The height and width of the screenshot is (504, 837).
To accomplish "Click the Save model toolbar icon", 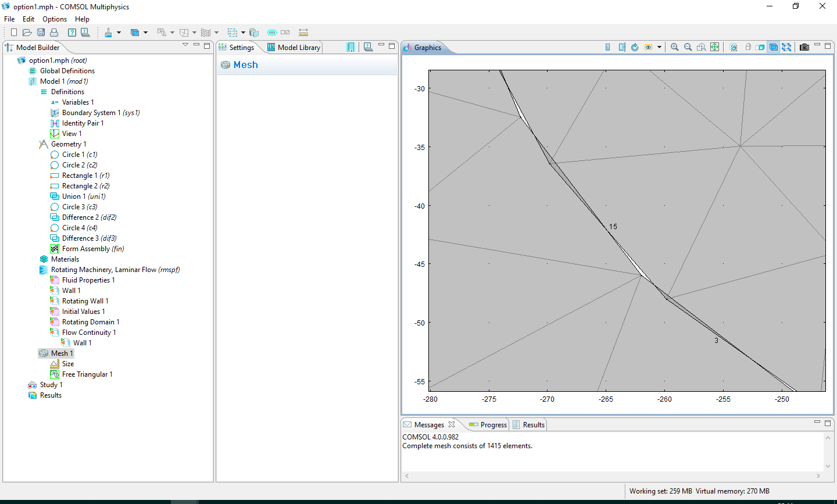I will (x=41, y=33).
